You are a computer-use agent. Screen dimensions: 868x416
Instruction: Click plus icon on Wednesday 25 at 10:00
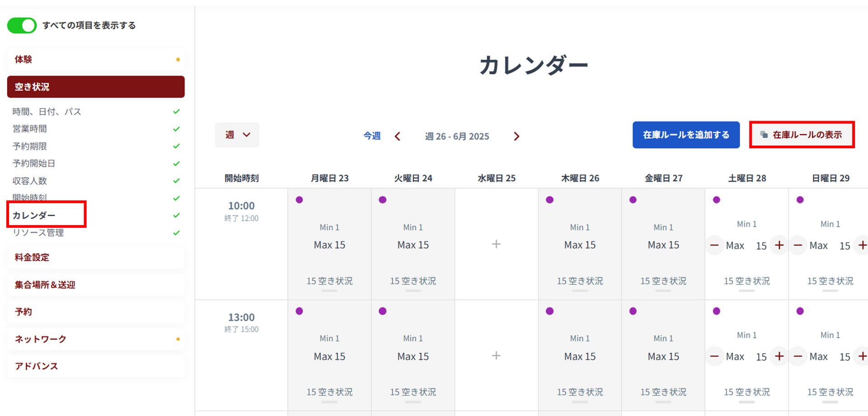coord(496,244)
